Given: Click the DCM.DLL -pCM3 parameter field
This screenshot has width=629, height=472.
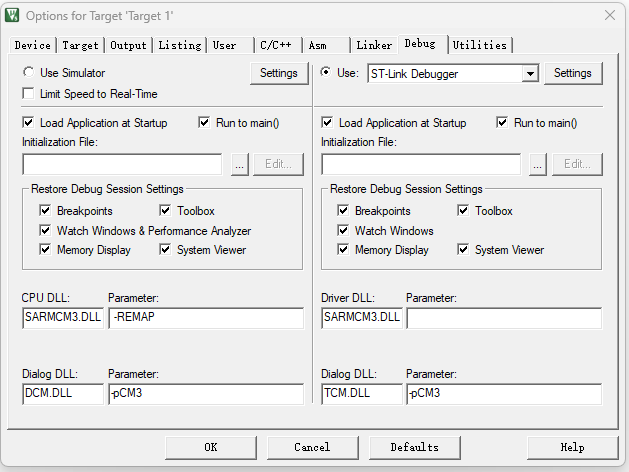Looking at the screenshot, I should [x=206, y=394].
